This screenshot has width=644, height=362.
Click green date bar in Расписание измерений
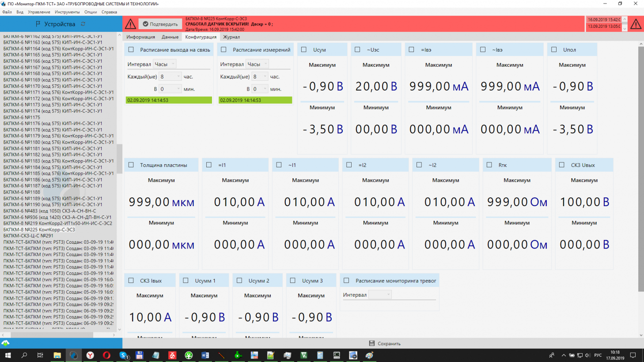[255, 100]
